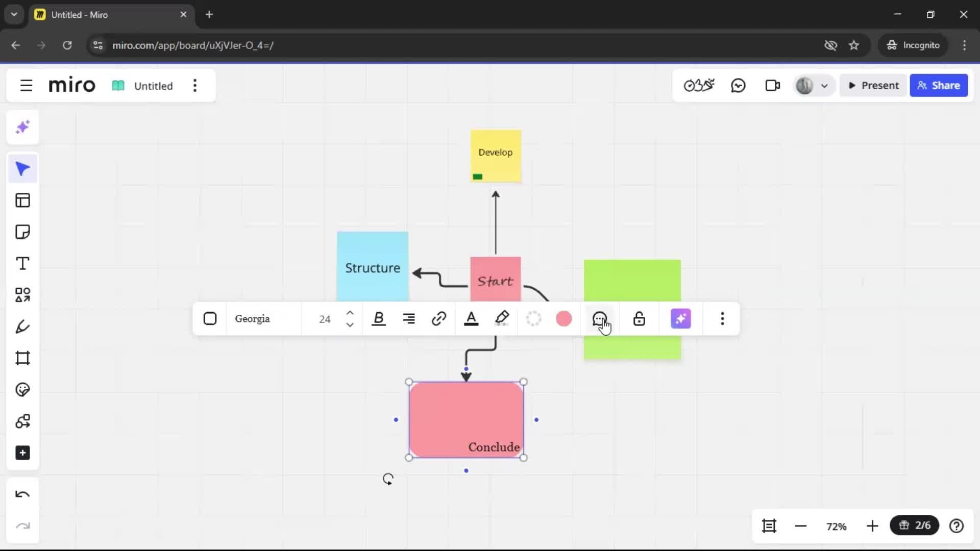980x551 pixels.
Task: Select the Develop sticky note
Action: [496, 156]
